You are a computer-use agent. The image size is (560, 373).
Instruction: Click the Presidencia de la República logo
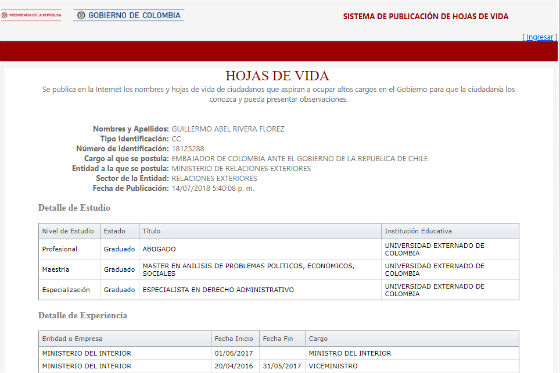point(31,15)
